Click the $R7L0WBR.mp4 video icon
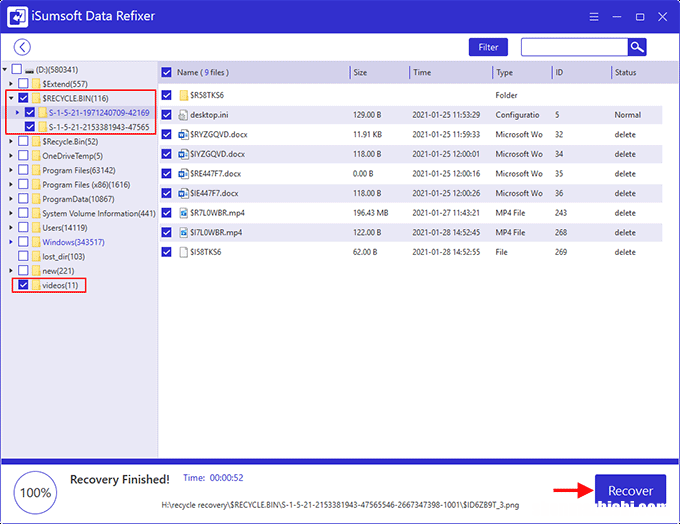Viewport: 680px width, 524px height. (x=183, y=213)
